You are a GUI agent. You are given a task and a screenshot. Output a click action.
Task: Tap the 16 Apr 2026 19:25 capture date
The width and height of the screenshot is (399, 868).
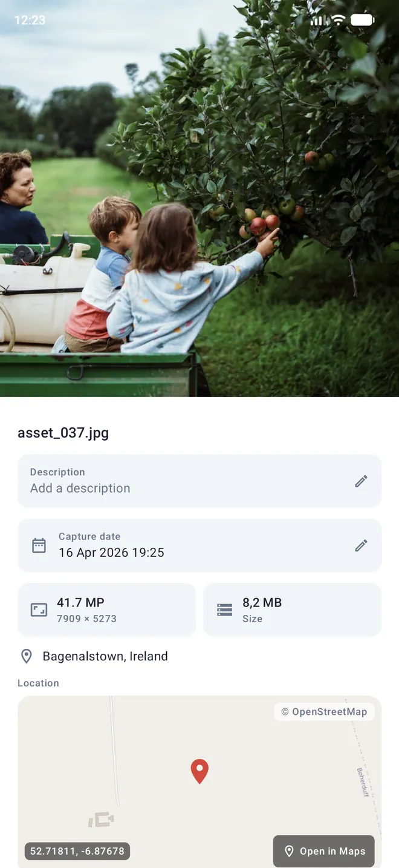point(111,552)
